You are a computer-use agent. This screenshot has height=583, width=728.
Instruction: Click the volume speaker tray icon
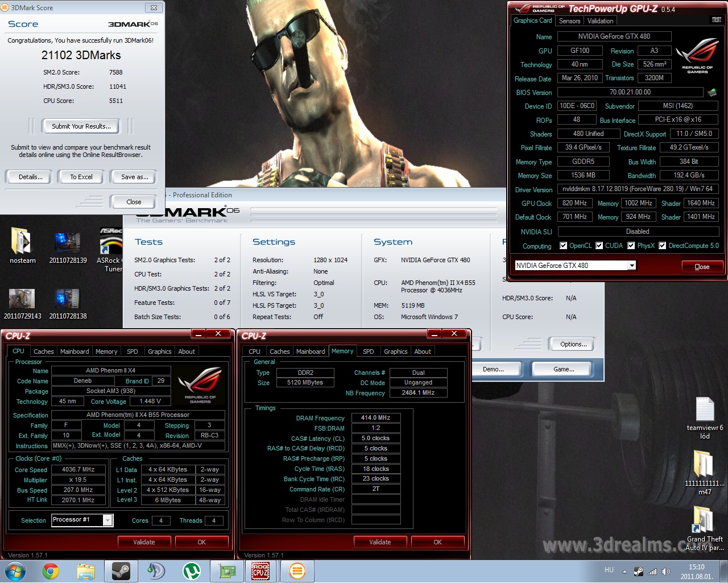(x=666, y=572)
